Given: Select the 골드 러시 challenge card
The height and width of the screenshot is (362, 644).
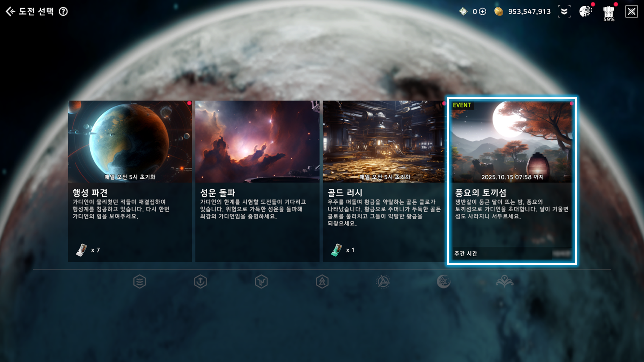Looking at the screenshot, I should [x=384, y=181].
